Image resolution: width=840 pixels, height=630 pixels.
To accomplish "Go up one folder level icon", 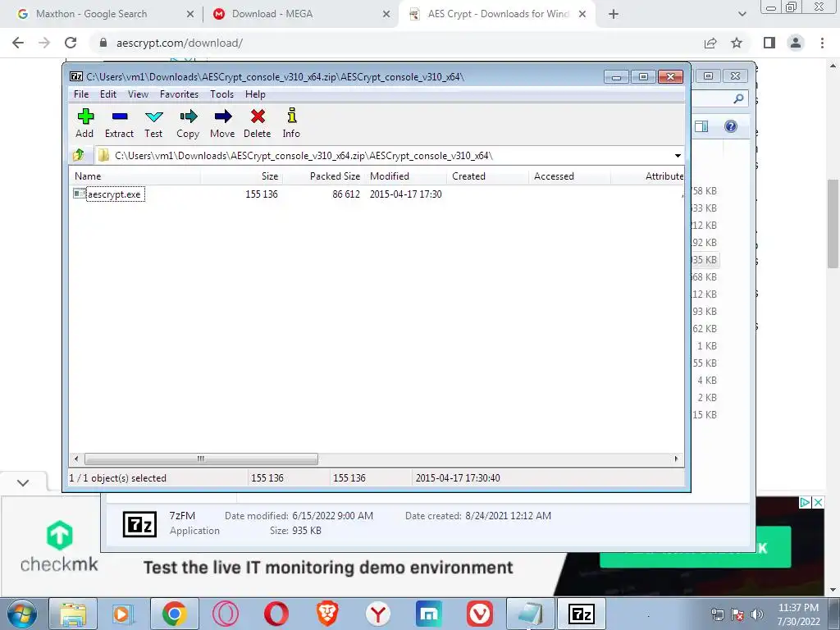I will click(x=79, y=155).
